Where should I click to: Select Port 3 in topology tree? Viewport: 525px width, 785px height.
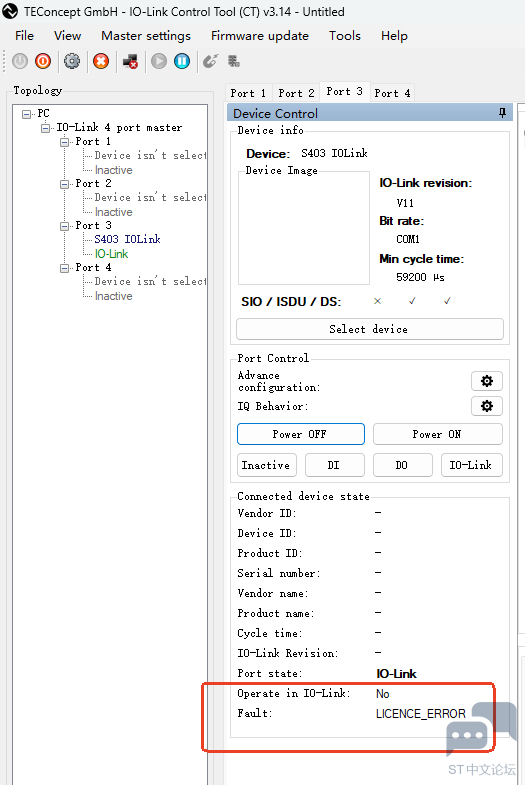(94, 226)
